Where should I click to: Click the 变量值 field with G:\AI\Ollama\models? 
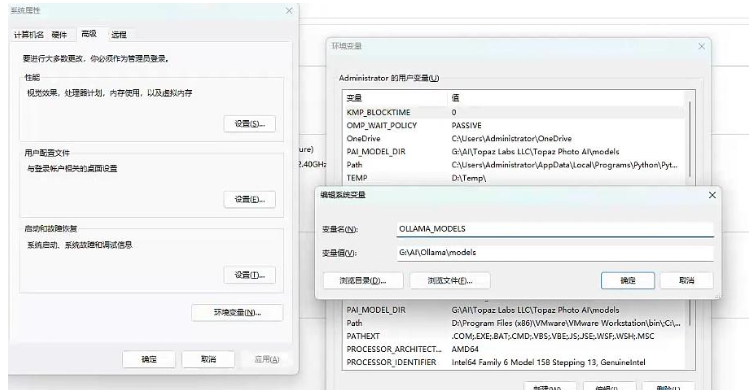point(555,252)
